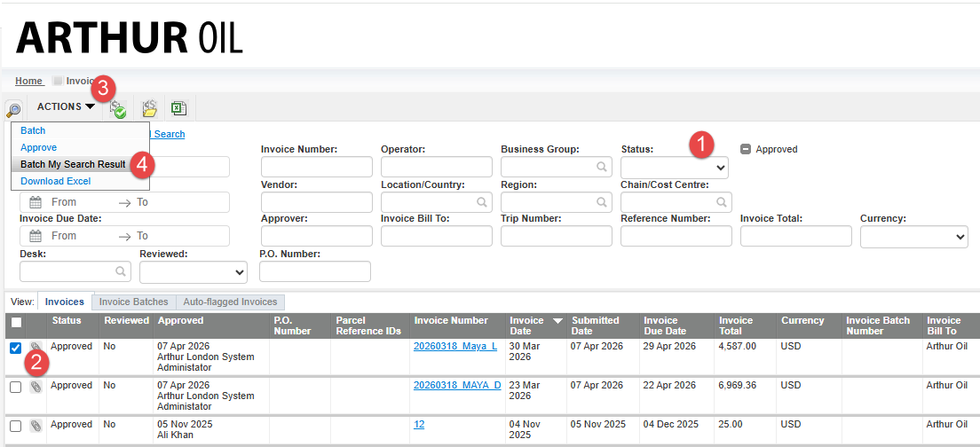Focus the P.O. Number input field
Image resolution: width=980 pixels, height=447 pixels.
(x=315, y=271)
